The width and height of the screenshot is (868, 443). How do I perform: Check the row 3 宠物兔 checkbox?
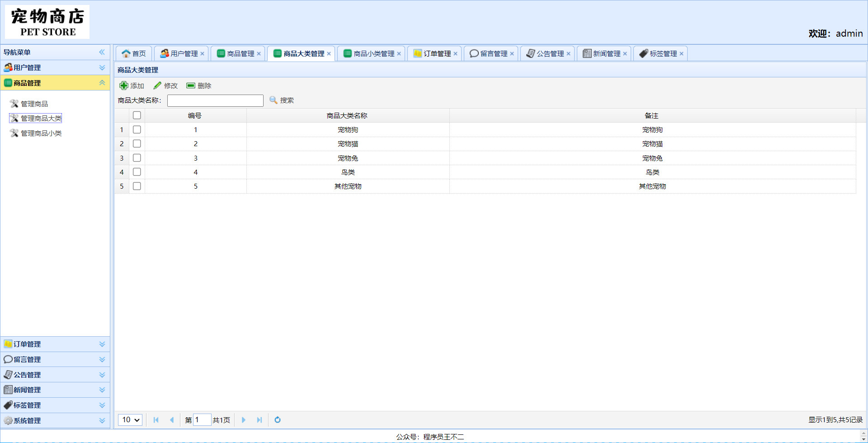[x=137, y=158]
